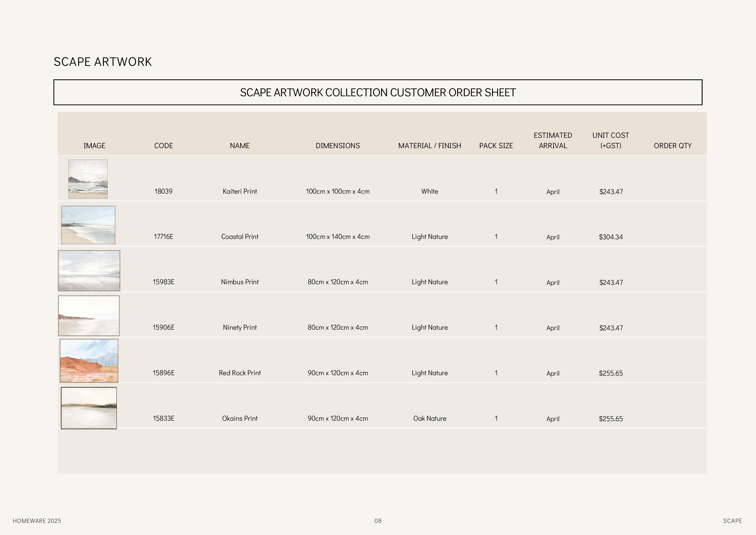This screenshot has width=756, height=535.
Task: Click the SCAPE ARTWORK page heading
Action: (x=102, y=62)
